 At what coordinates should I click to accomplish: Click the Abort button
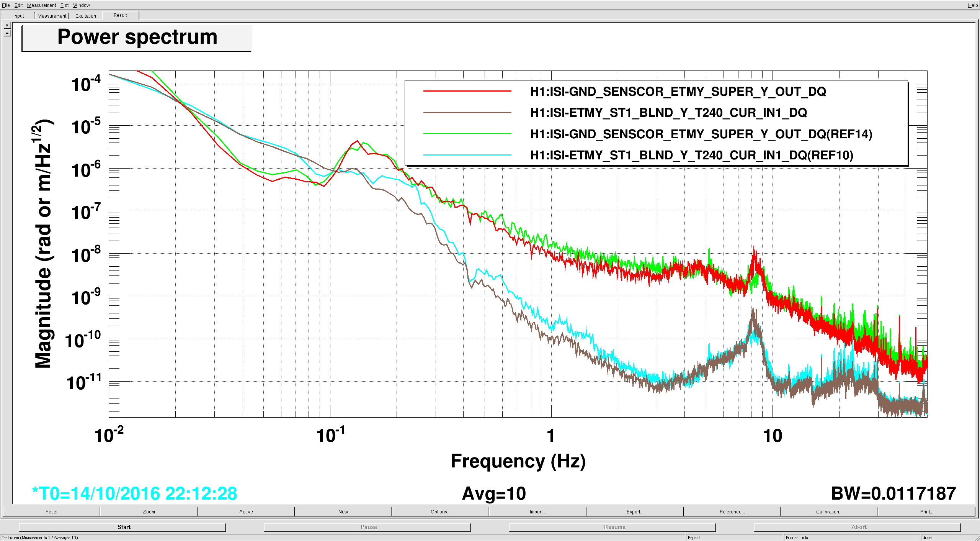pos(857,527)
